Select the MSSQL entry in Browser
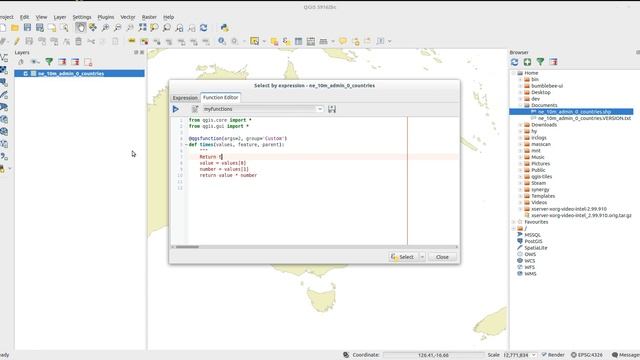 [x=532, y=235]
